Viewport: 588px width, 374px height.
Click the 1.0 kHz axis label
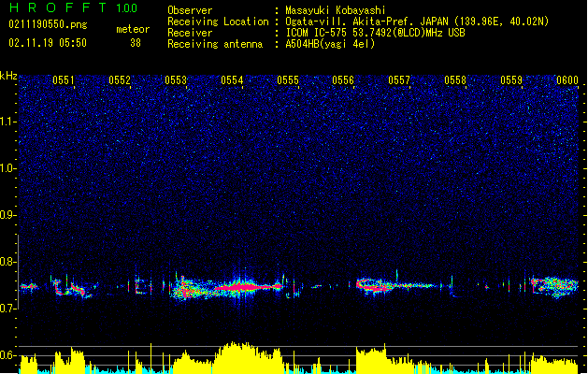(7, 168)
